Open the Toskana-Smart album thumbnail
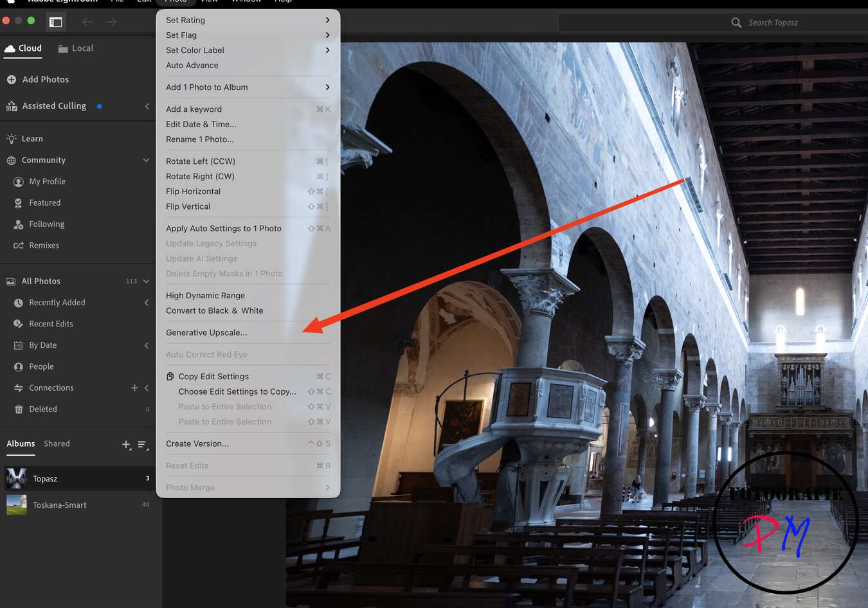 coord(17,505)
